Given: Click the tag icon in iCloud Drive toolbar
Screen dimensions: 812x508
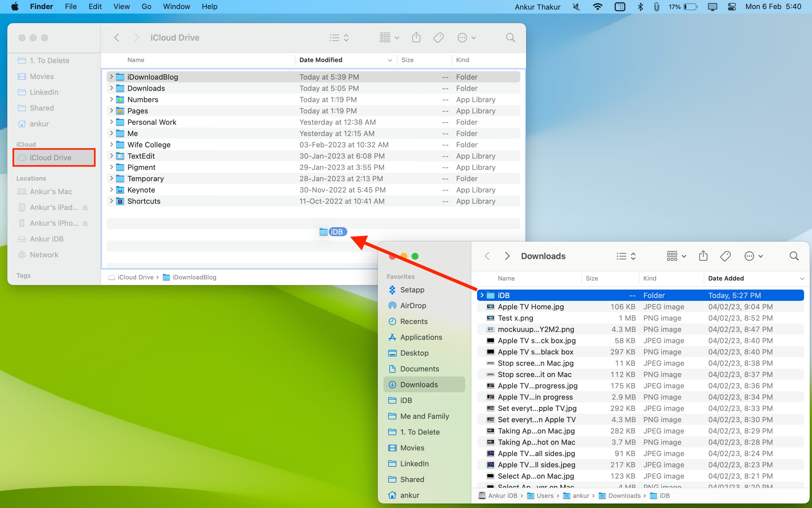Looking at the screenshot, I should (438, 38).
